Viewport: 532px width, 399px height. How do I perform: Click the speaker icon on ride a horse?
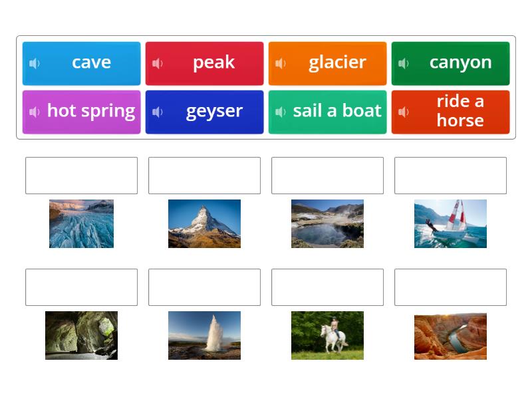[403, 112]
